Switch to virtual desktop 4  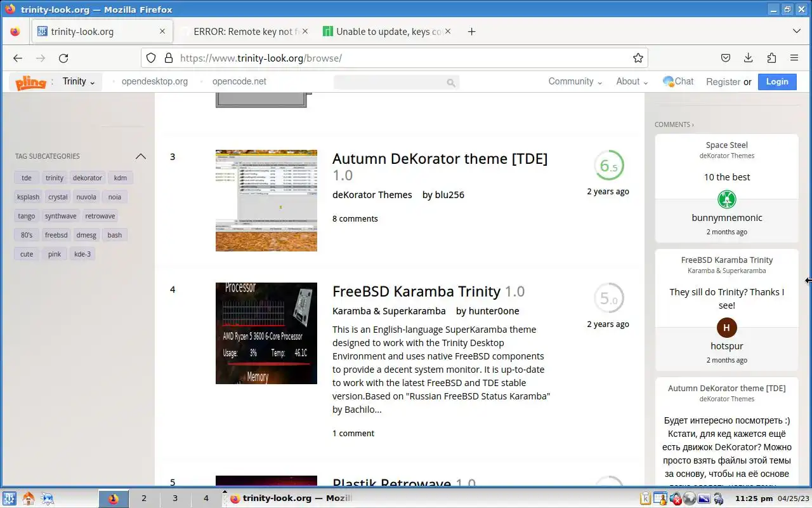point(206,498)
